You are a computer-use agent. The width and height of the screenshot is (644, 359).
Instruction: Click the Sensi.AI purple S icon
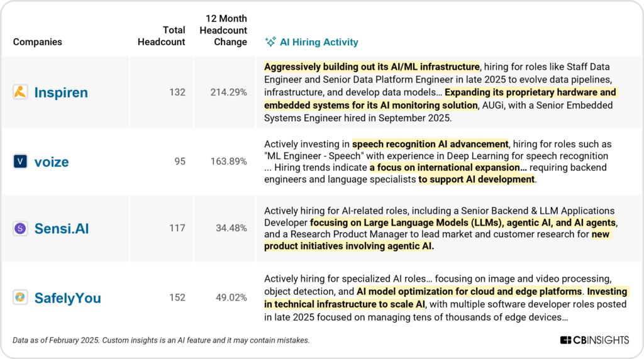coord(20,228)
